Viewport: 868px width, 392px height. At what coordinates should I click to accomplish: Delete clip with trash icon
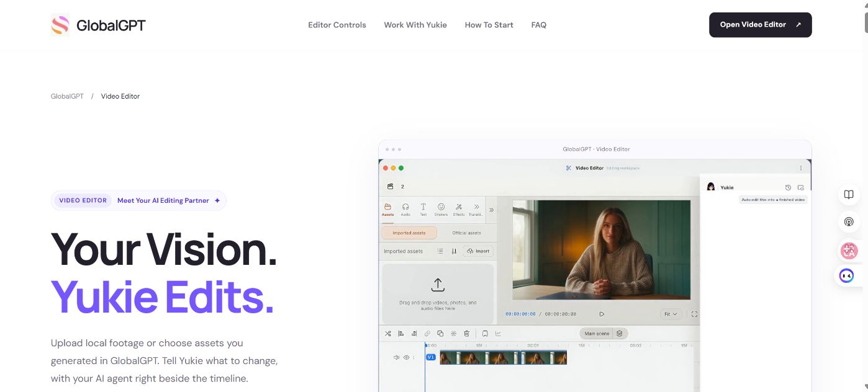(x=467, y=334)
